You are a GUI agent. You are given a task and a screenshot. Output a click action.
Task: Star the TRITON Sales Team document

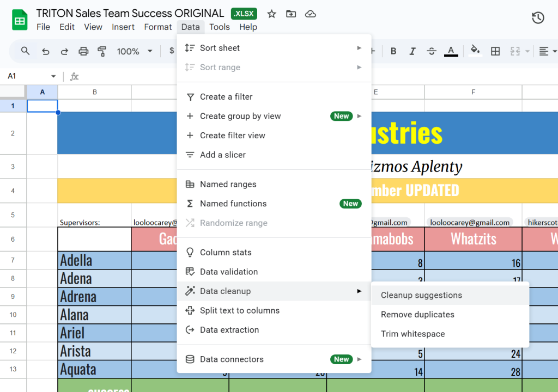[x=271, y=14]
